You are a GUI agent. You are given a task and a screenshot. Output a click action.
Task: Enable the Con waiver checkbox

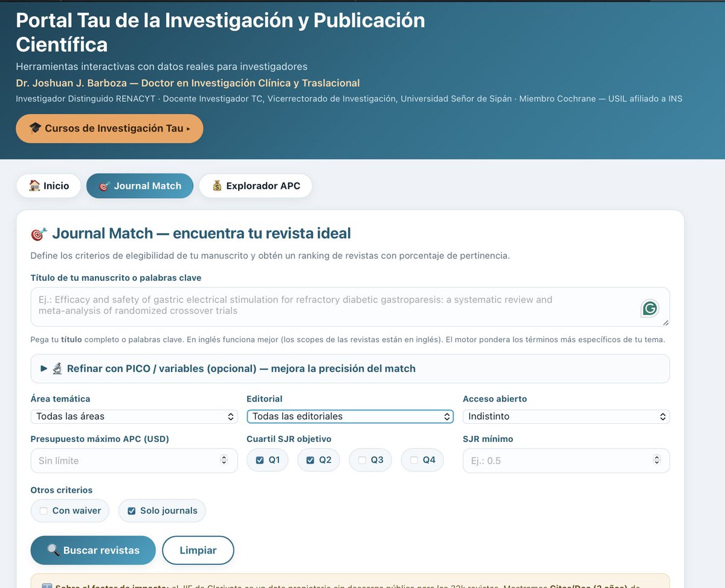tap(43, 511)
